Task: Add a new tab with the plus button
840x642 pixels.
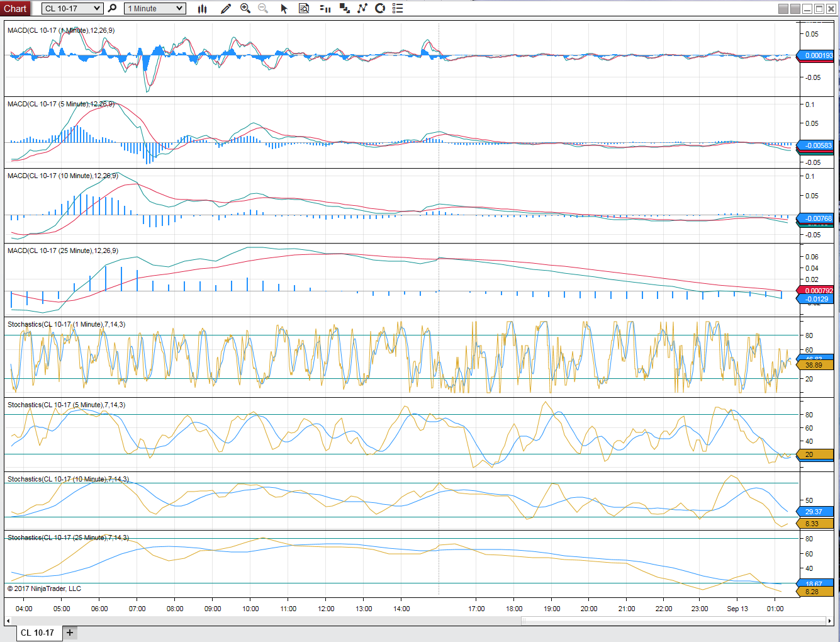Action: (x=70, y=633)
